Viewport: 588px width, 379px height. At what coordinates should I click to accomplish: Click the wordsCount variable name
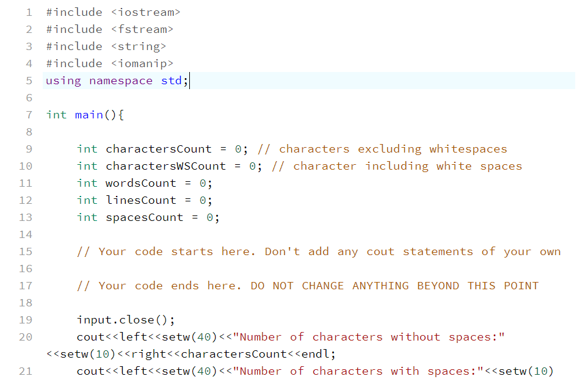point(140,182)
